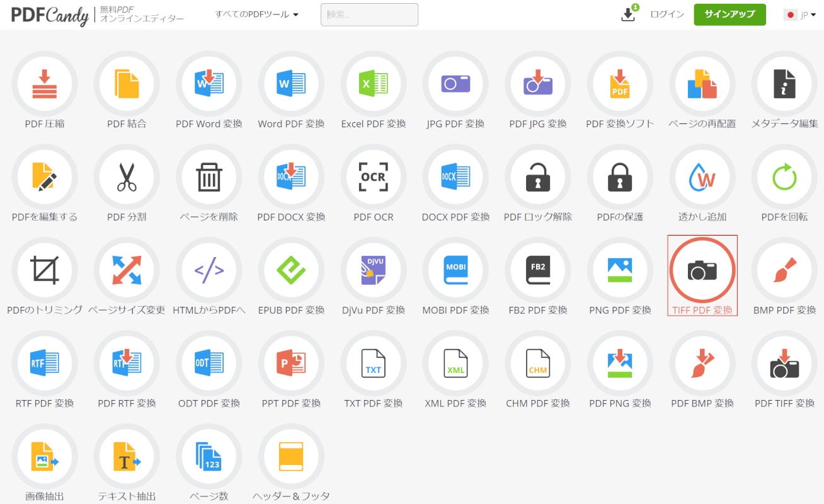Select the PDF 分割 scissors icon
This screenshot has width=824, height=504.
coord(127,178)
